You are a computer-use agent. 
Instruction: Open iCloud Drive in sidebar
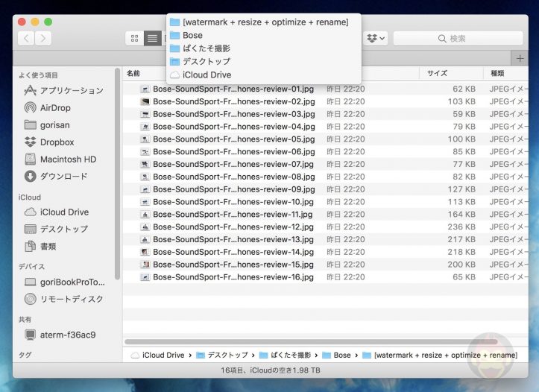(57, 212)
